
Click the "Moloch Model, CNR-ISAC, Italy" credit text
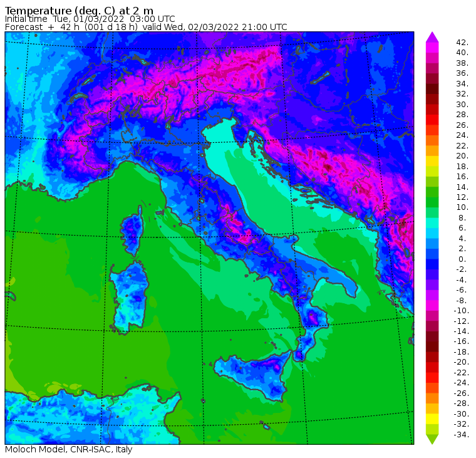(69, 449)
